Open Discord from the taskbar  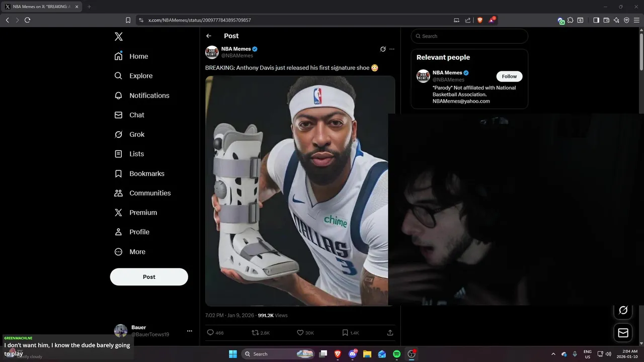point(353,354)
